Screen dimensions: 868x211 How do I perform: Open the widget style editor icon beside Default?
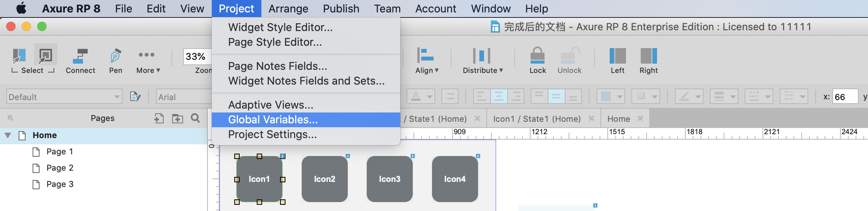[x=135, y=97]
